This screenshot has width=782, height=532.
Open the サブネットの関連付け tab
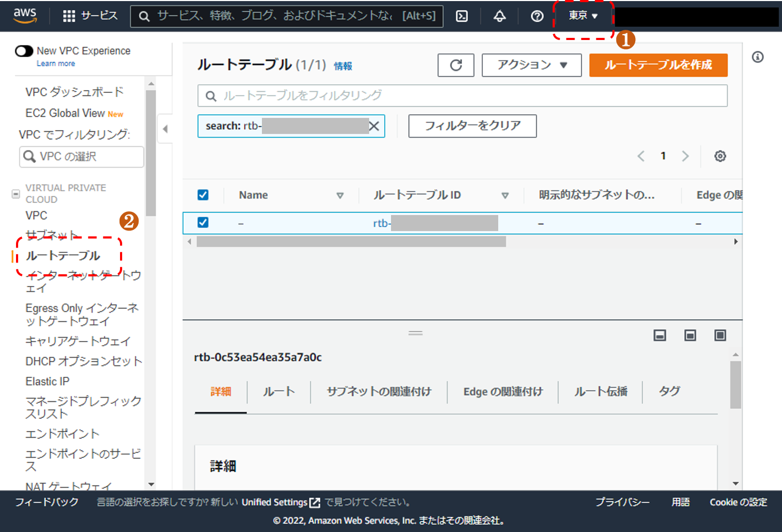379,392
